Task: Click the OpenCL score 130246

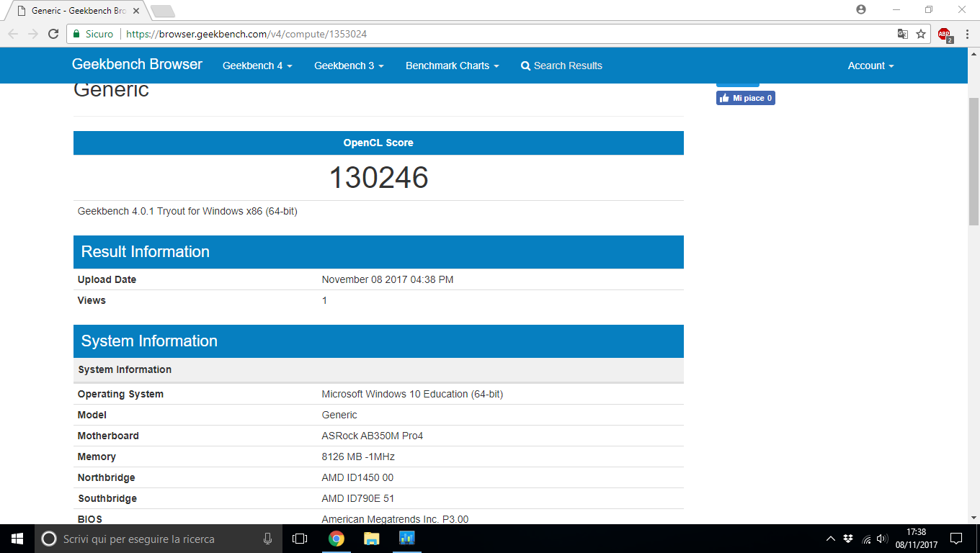Action: click(x=378, y=177)
